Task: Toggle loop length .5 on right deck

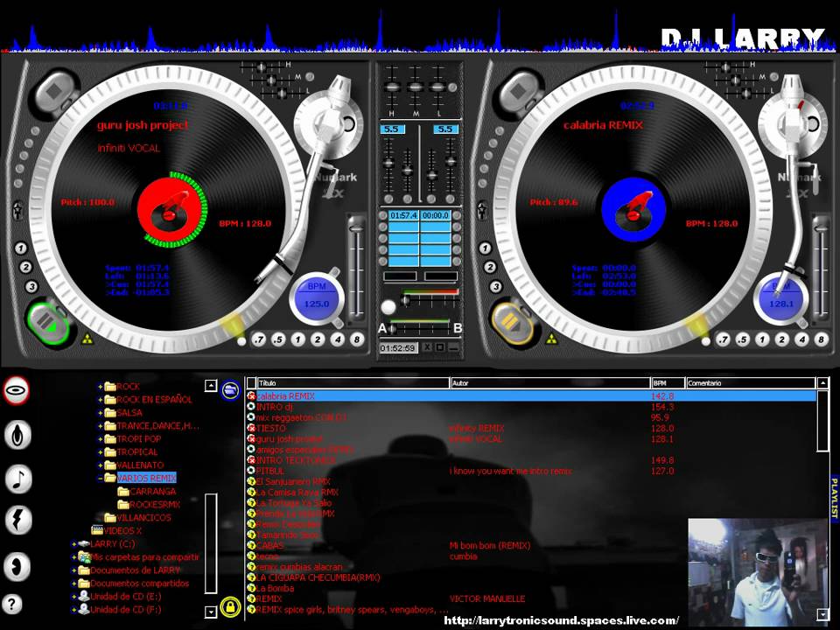Action: point(743,339)
